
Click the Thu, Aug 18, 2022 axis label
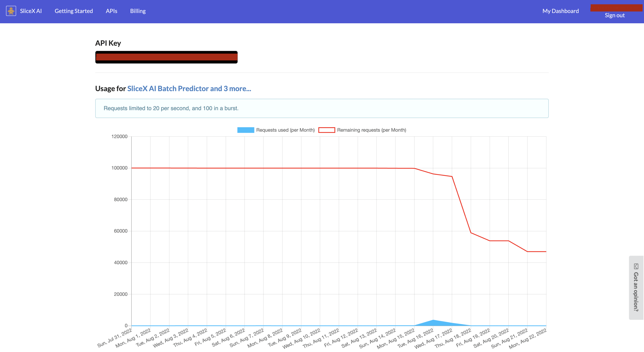(453, 338)
